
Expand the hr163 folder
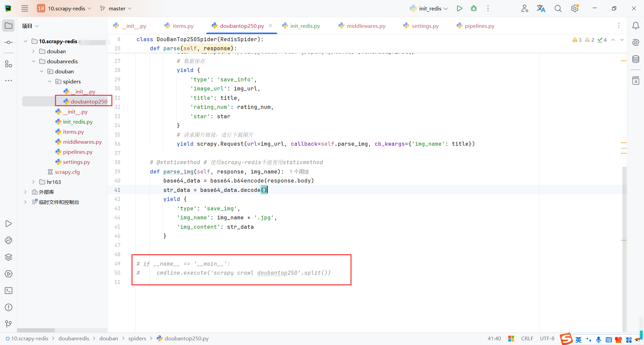pyautogui.click(x=34, y=182)
